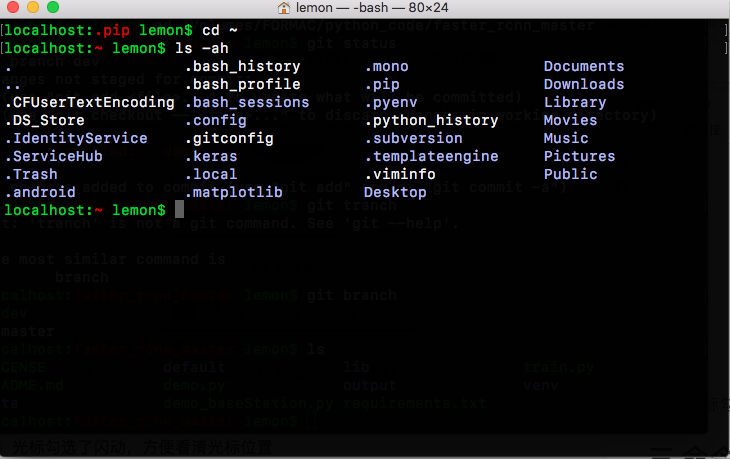
Task: Select the '.bash_profile' entry
Action: click(243, 84)
